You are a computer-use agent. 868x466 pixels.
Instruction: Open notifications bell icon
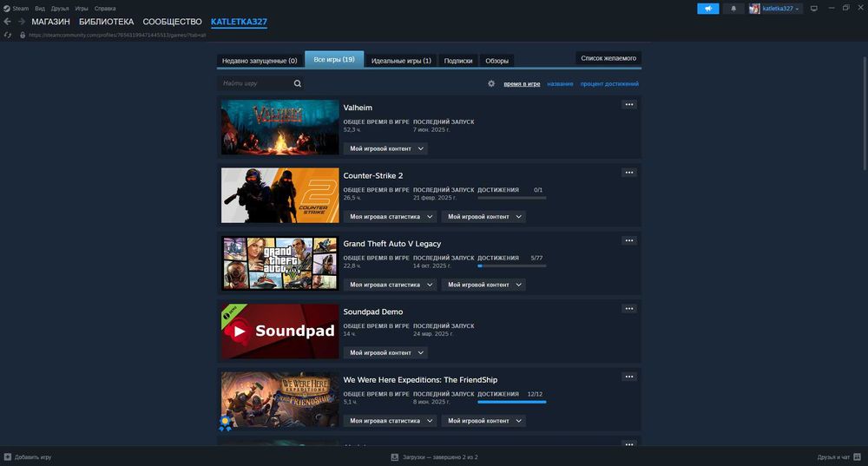(733, 9)
